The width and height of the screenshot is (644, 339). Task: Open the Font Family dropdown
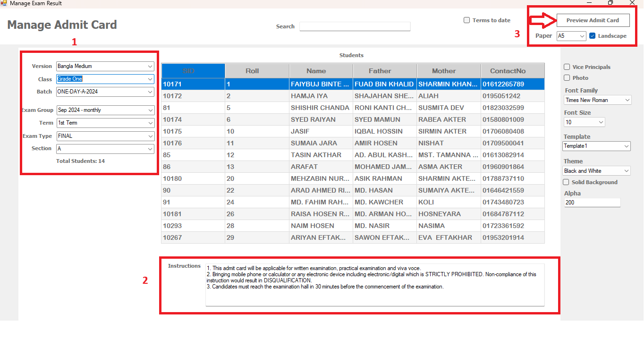597,100
